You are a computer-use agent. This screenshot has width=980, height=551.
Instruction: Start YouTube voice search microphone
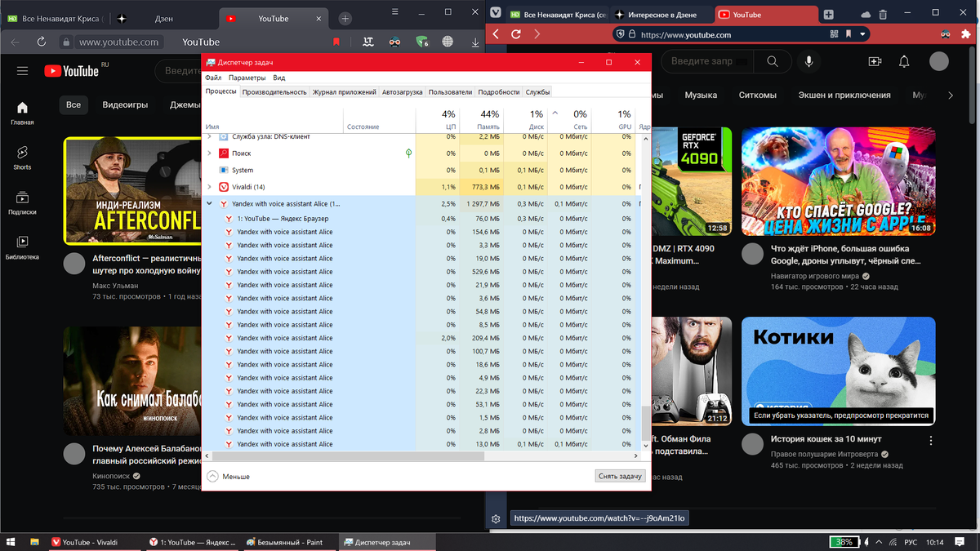808,61
